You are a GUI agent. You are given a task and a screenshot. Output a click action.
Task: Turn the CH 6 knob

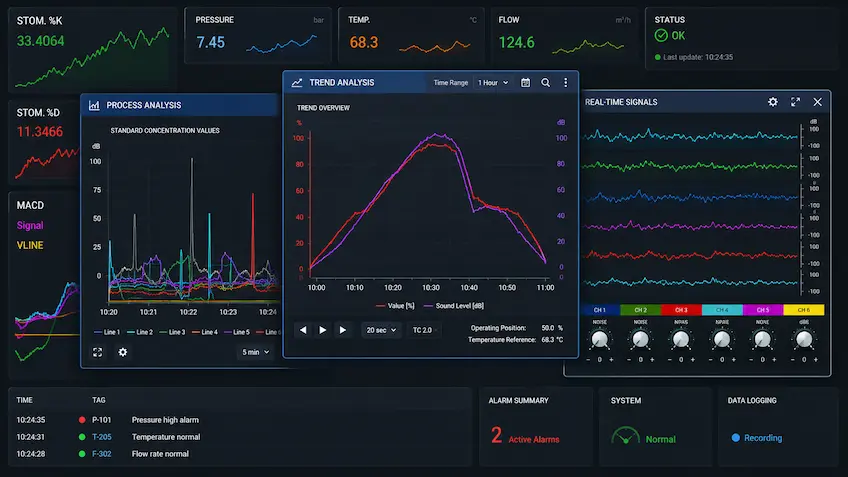point(804,339)
